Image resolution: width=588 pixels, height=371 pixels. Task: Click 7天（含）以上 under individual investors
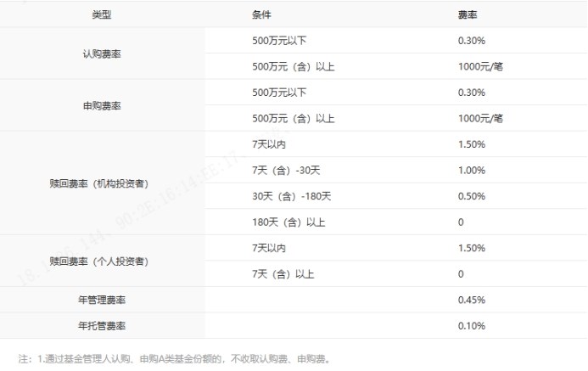283,274
